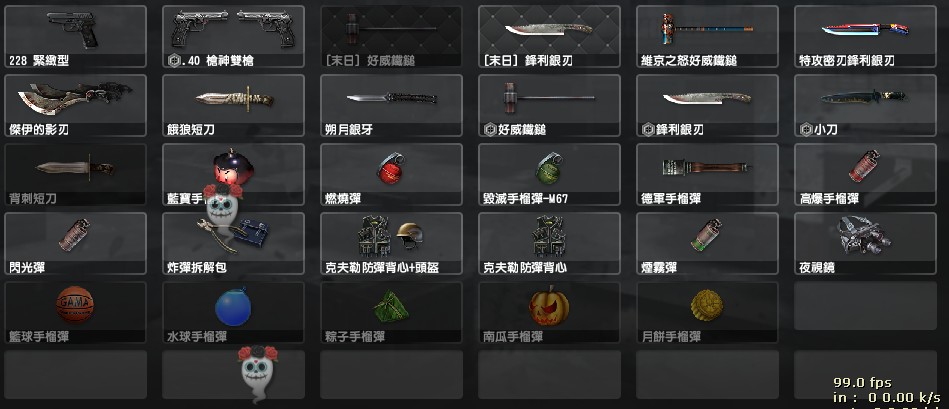Viewport: 949px width, 409px height.
Task: Pick the 炸彈拆解包 defuse kit
Action: tap(233, 243)
